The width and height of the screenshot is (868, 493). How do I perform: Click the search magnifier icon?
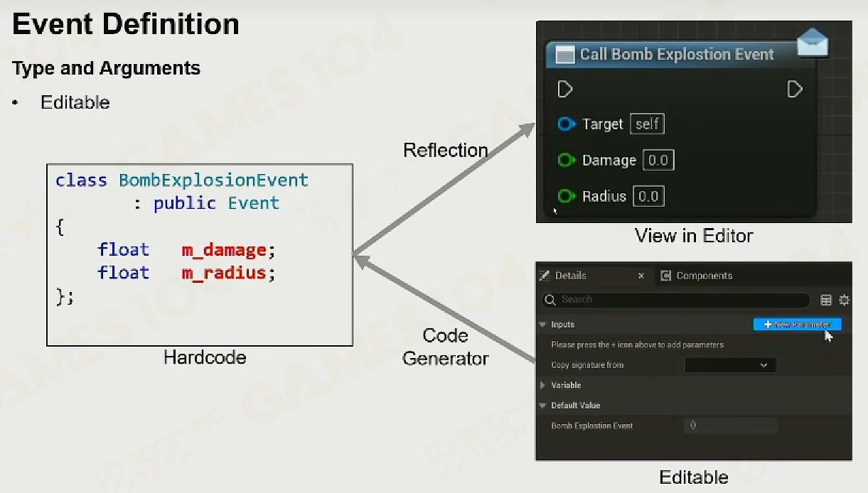pyautogui.click(x=550, y=300)
